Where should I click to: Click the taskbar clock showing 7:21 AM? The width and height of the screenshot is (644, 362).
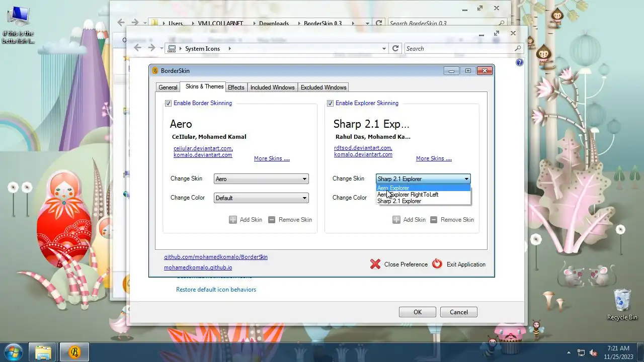click(x=618, y=352)
